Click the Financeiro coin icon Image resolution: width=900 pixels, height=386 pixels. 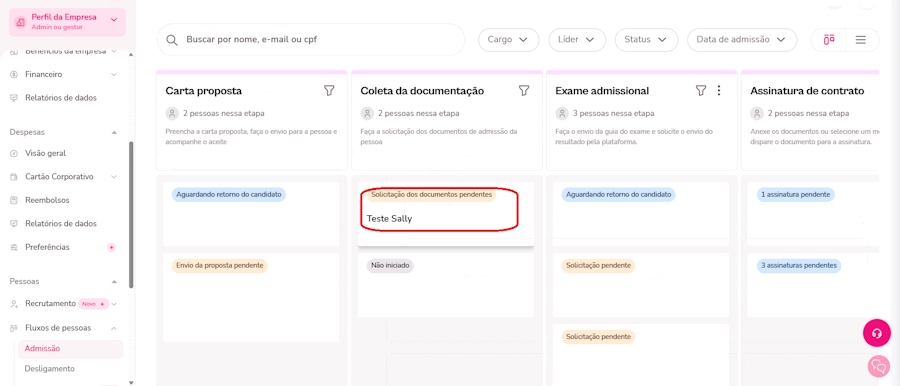coord(14,75)
